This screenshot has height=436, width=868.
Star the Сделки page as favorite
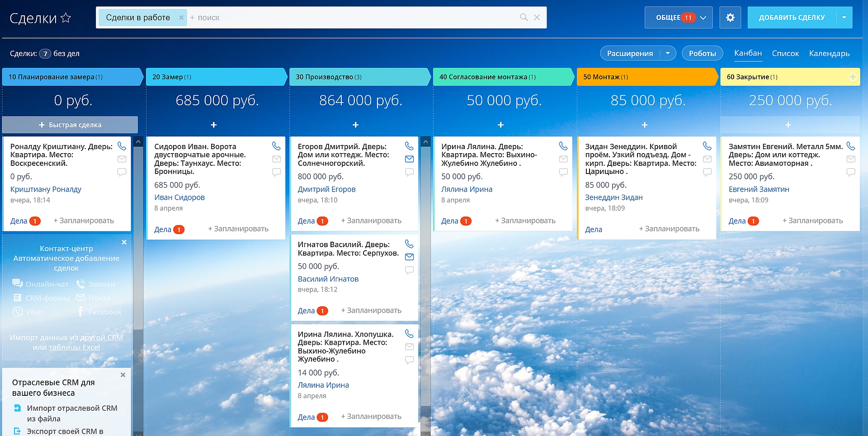pyautogui.click(x=66, y=18)
